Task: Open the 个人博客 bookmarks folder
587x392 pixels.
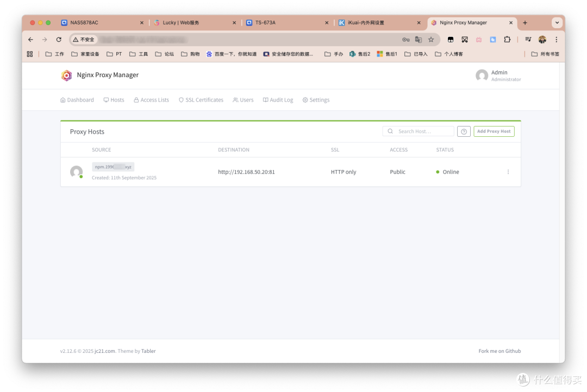Action: pos(449,54)
